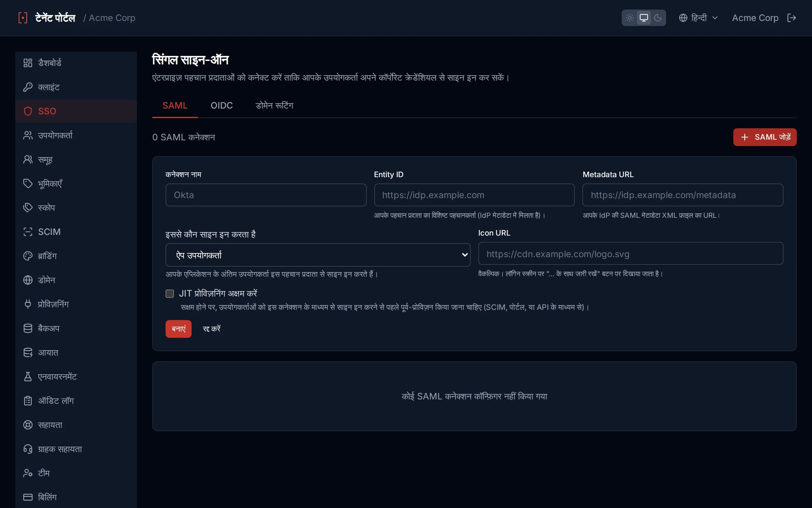Click the रद्द करें cancel button
The height and width of the screenshot is (508, 812).
tap(211, 329)
